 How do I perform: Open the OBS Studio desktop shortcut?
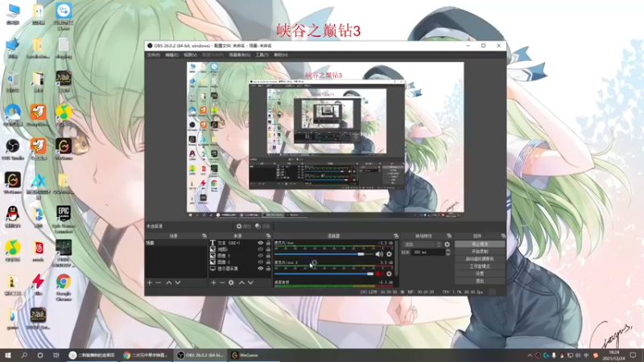point(13,149)
